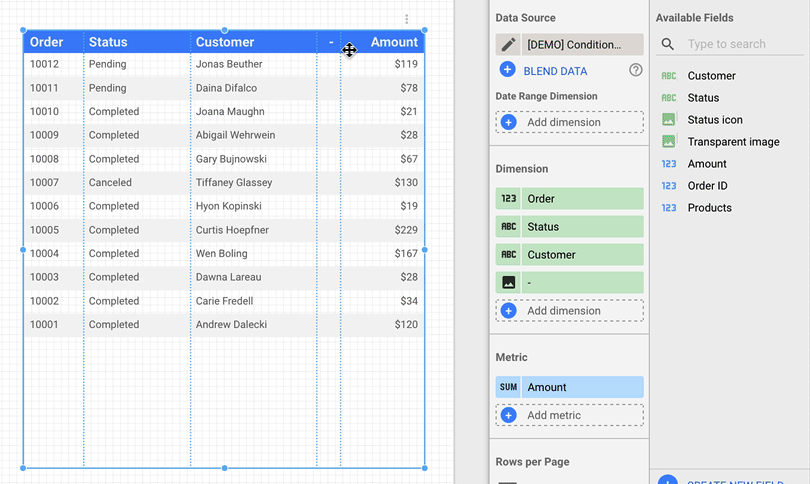Click the plus icon in Date Range Add dimension
Image resolution: width=810 pixels, height=484 pixels.
[x=508, y=122]
